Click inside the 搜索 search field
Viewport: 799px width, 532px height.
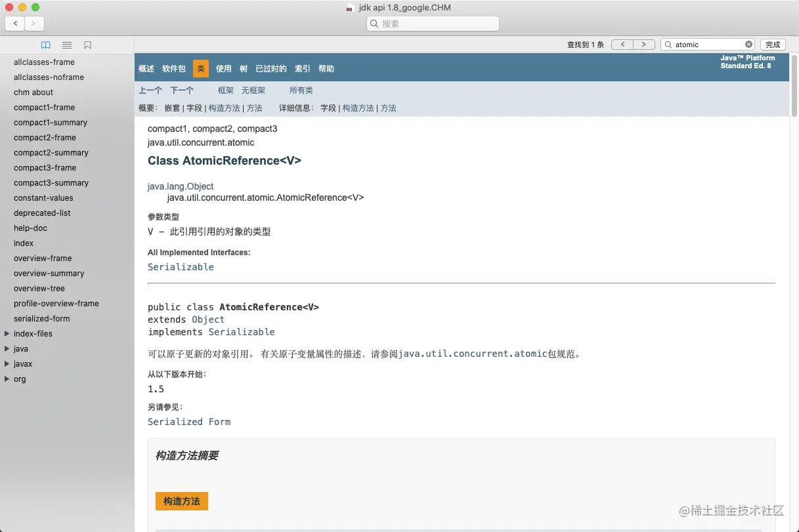(432, 23)
